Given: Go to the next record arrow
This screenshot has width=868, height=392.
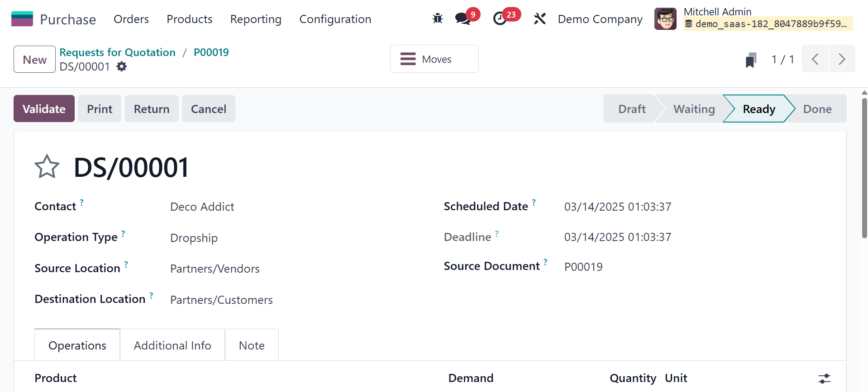Looking at the screenshot, I should [x=842, y=59].
